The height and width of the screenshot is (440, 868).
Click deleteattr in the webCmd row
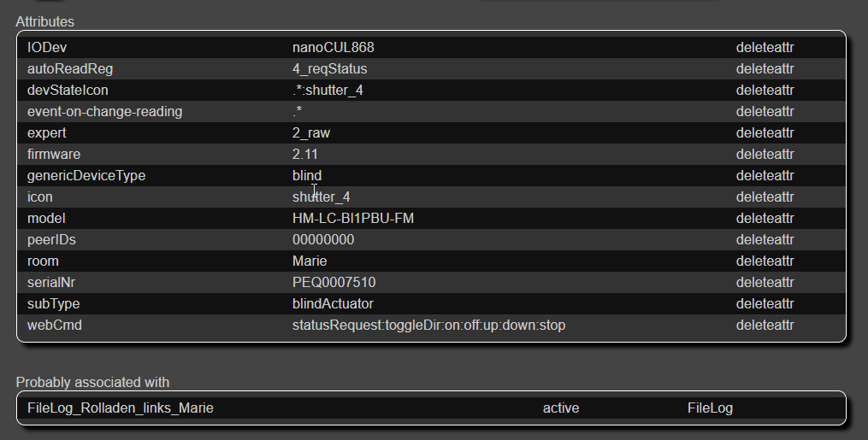coord(765,326)
